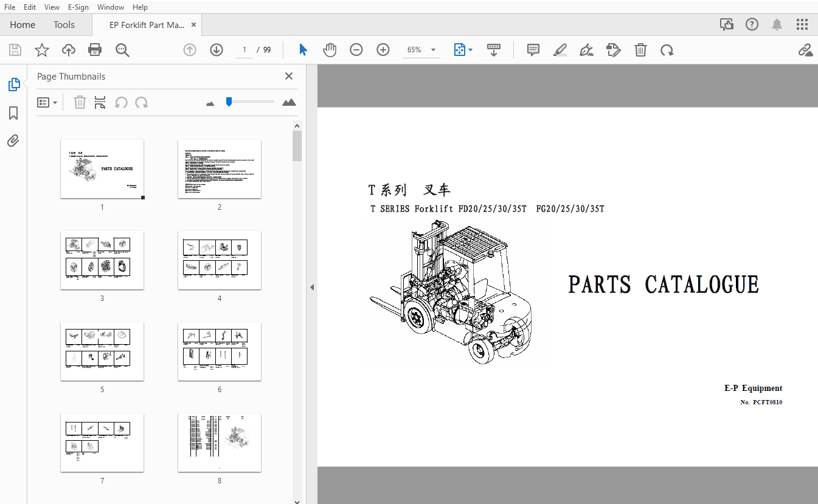
Task: Select the page 5 thumbnail
Action: pyautogui.click(x=102, y=351)
